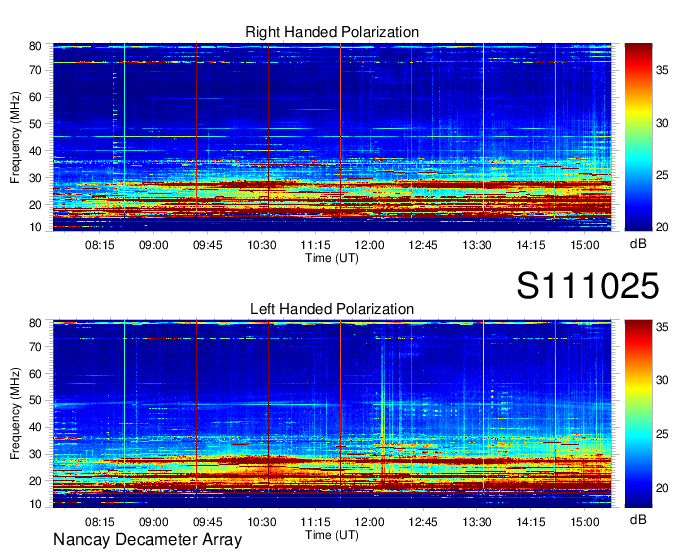
Task: Click the "80" frequency tick on the right-handed plot
Action: [x=35, y=46]
